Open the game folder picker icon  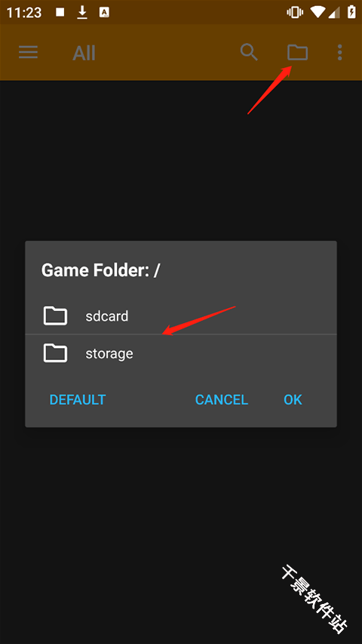297,52
